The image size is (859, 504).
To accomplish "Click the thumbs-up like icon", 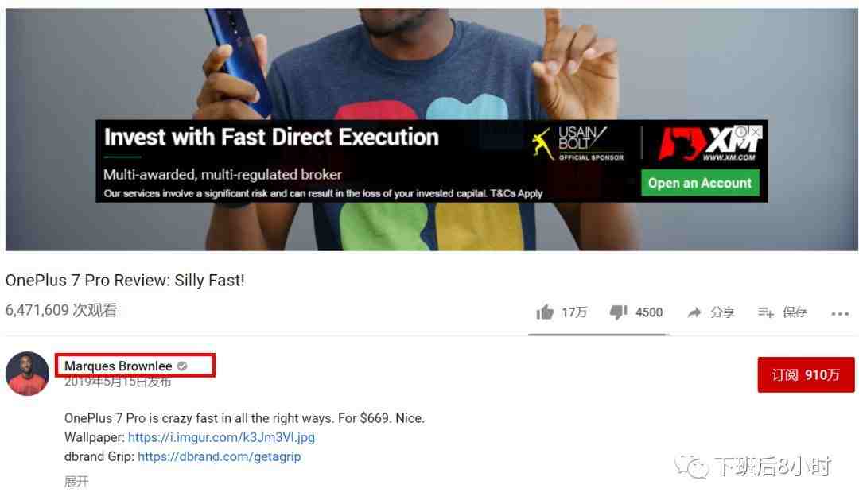I will 545,312.
